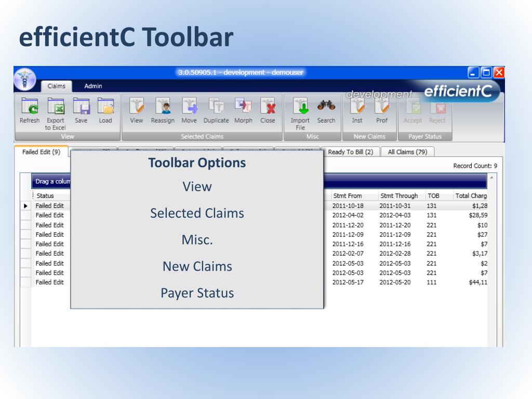Click the Stmt Through column header
The image size is (532, 399).
[x=399, y=196]
